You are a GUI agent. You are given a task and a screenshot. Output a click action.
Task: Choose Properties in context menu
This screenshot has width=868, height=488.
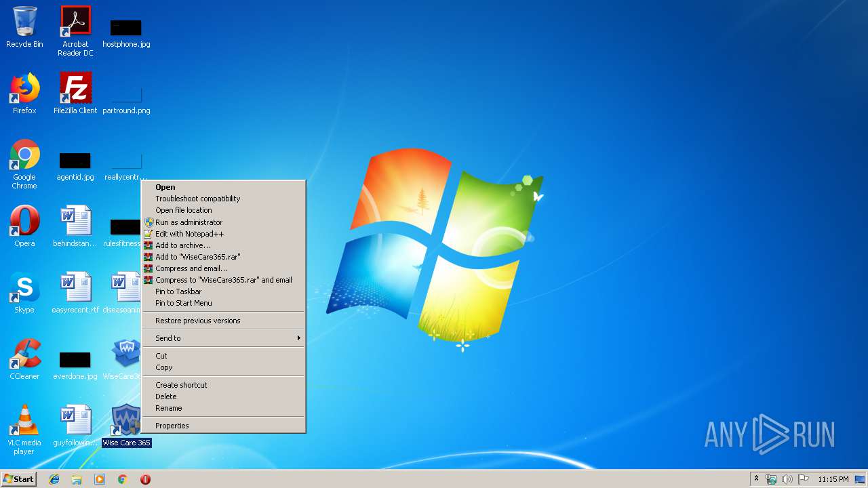(x=223, y=426)
